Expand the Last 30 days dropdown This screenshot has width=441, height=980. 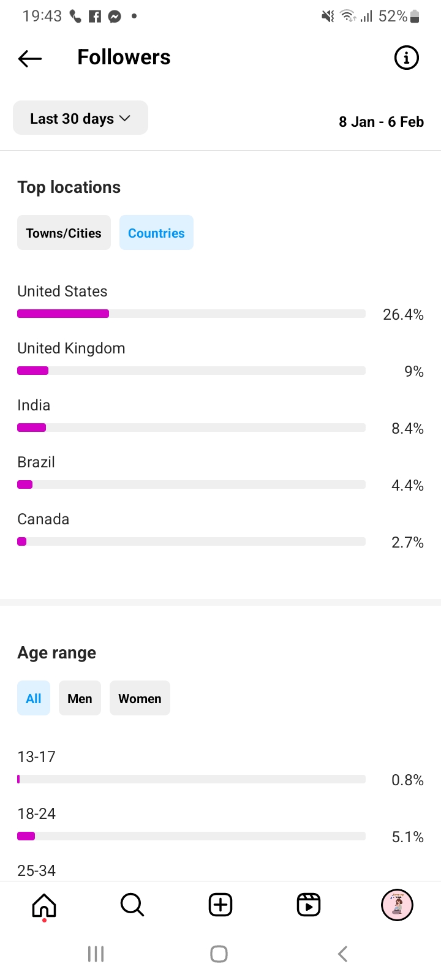pos(80,118)
